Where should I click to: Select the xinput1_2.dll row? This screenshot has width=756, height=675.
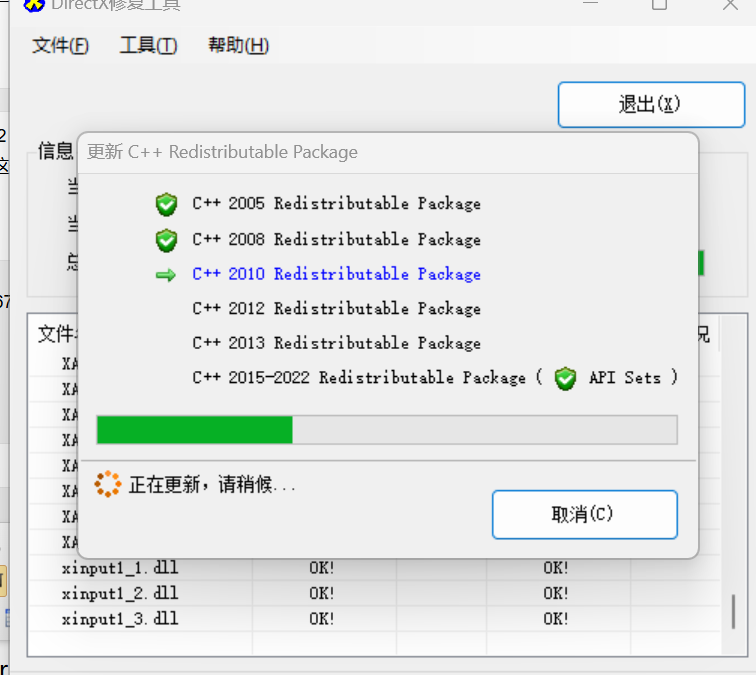pos(374,594)
